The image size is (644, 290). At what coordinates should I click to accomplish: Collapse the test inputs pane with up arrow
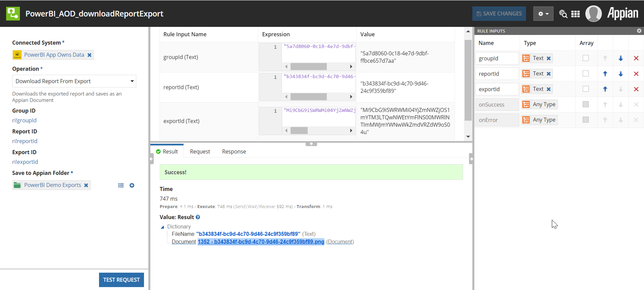point(311,144)
